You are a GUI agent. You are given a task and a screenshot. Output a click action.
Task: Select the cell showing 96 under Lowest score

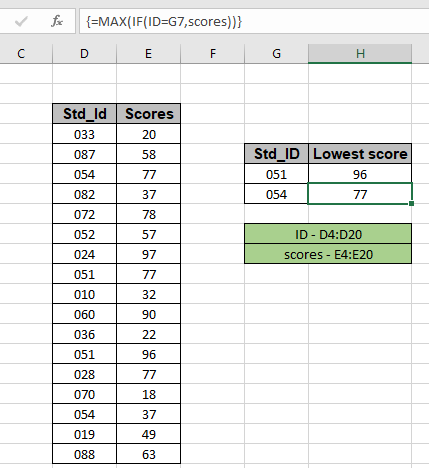(360, 174)
